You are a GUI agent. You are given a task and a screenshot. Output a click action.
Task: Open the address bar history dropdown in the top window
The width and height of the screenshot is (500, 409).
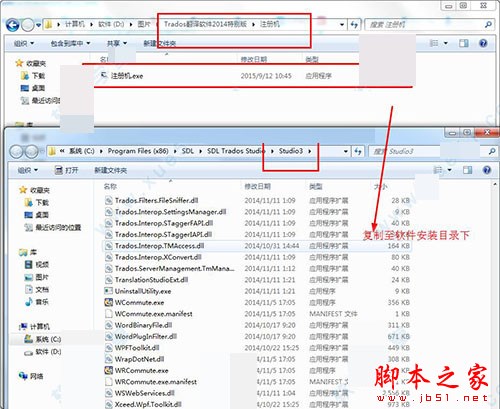click(x=342, y=25)
